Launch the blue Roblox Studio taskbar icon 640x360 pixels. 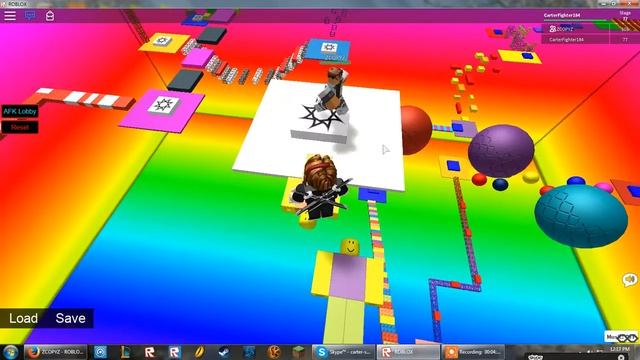pyautogui.click(x=174, y=352)
